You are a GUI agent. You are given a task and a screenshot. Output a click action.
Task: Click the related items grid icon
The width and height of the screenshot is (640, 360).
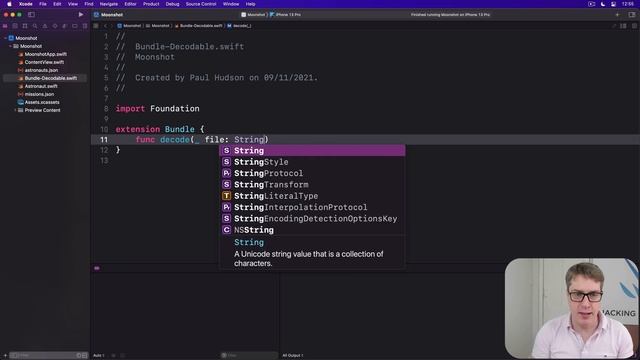point(96,26)
